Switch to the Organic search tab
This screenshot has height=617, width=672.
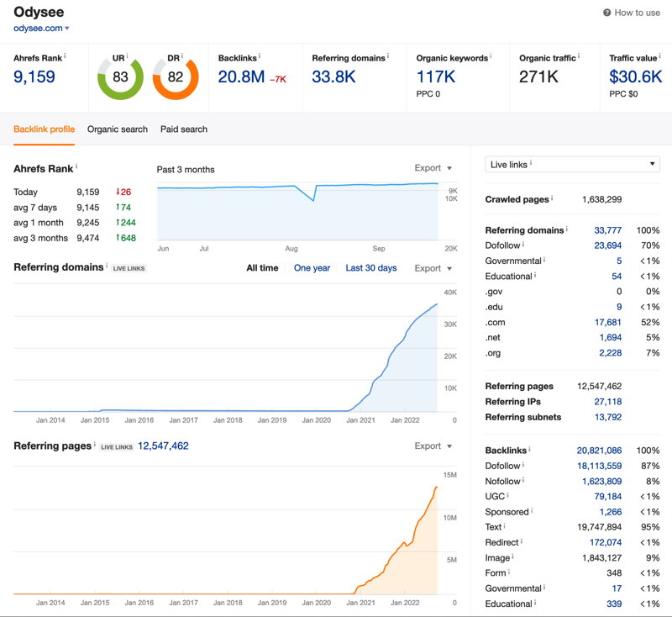point(118,129)
